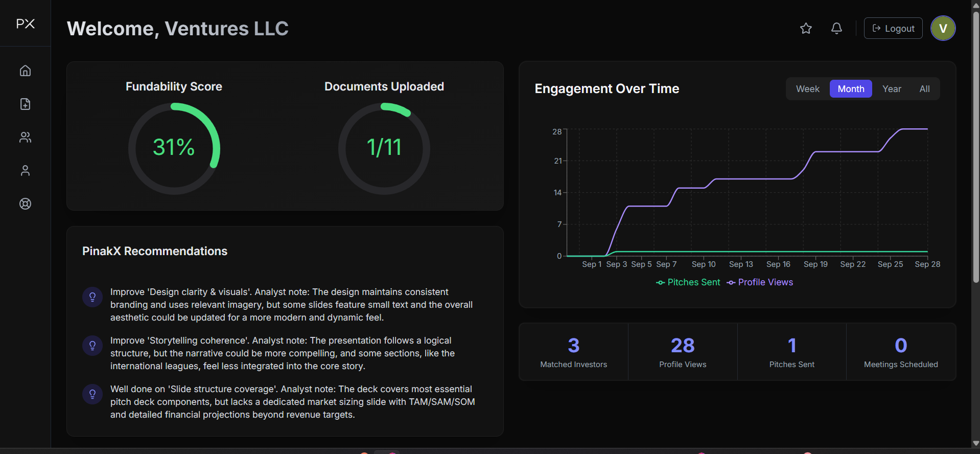Image resolution: width=980 pixels, height=454 pixels.
Task: Open the Pitches Sent stat card
Action: [792, 352]
